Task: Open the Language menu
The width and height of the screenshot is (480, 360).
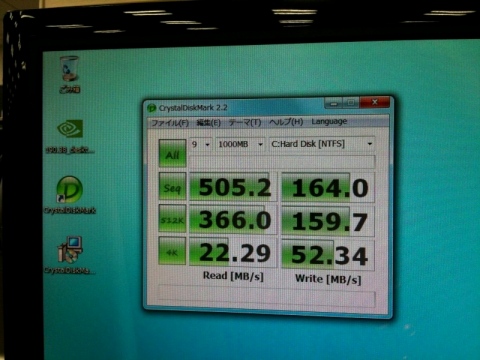Action: [x=329, y=121]
